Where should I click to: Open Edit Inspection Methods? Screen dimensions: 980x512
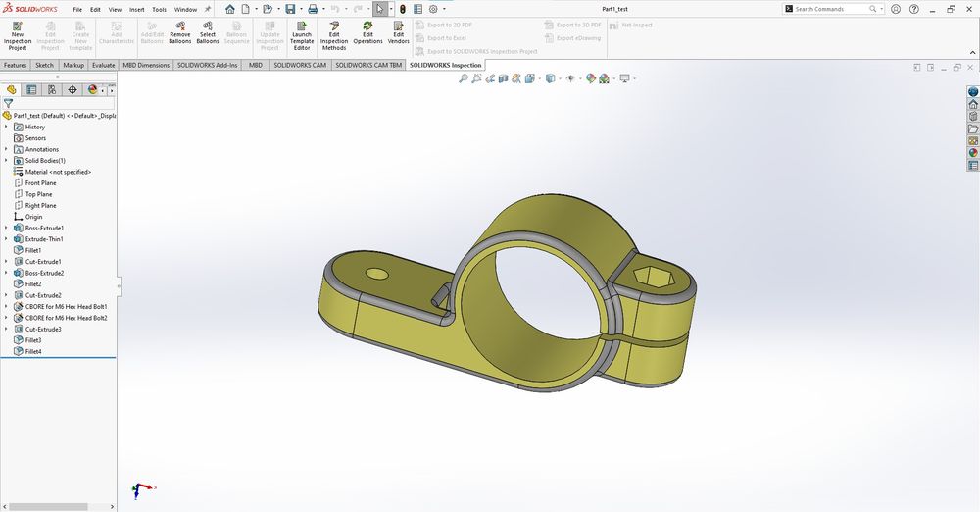(x=334, y=26)
